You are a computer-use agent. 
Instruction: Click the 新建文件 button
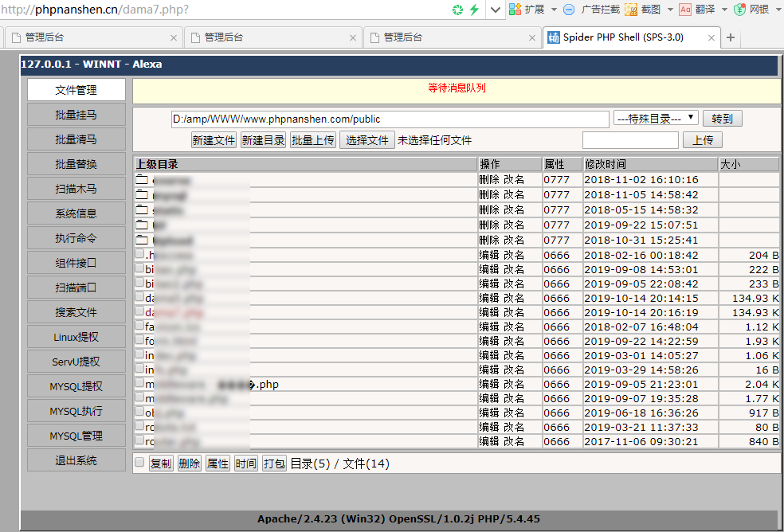(214, 140)
